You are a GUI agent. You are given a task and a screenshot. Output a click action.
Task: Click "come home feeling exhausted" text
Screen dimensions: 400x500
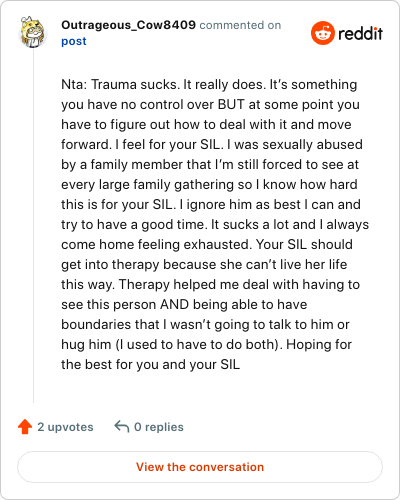tap(156, 244)
